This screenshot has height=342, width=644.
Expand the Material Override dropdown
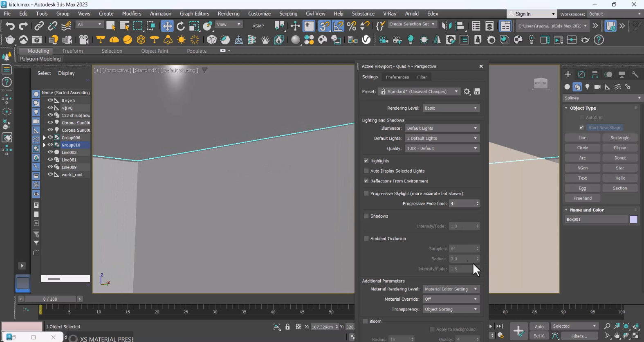(451, 299)
